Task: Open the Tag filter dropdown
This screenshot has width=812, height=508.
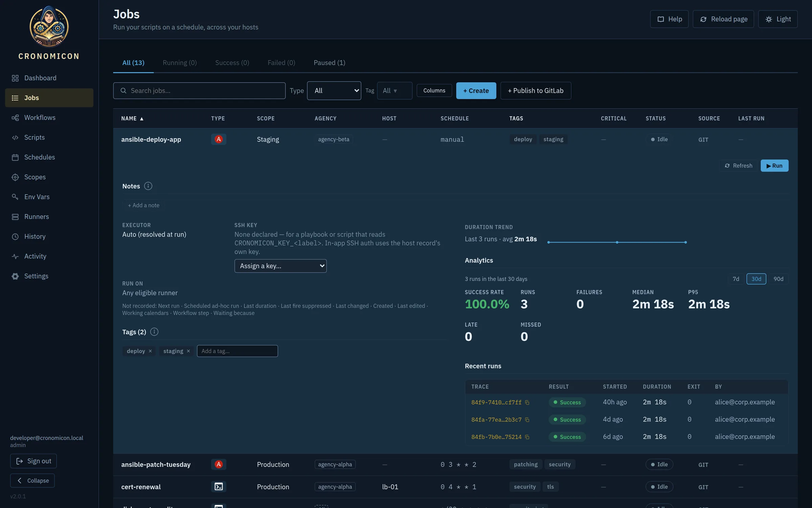Action: (394, 91)
